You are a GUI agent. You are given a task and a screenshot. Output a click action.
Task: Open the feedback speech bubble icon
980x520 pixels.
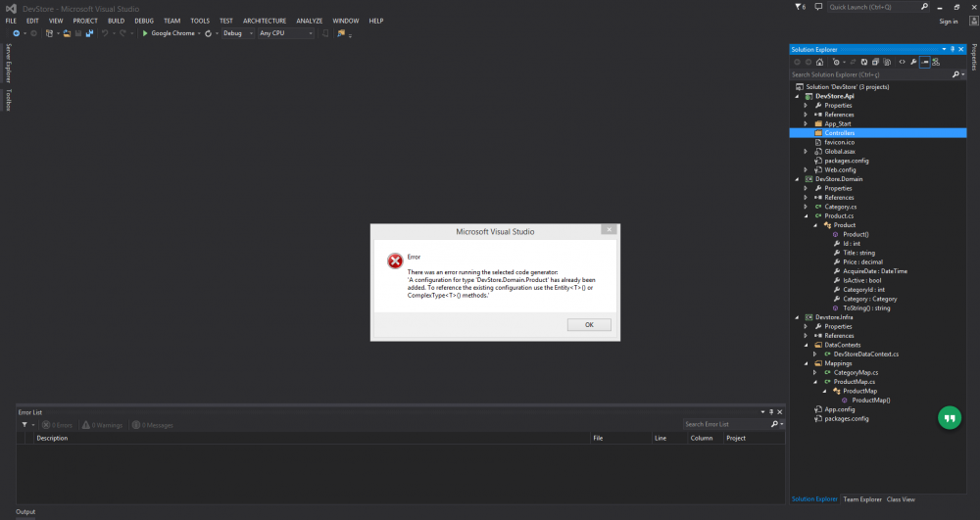[x=818, y=7]
